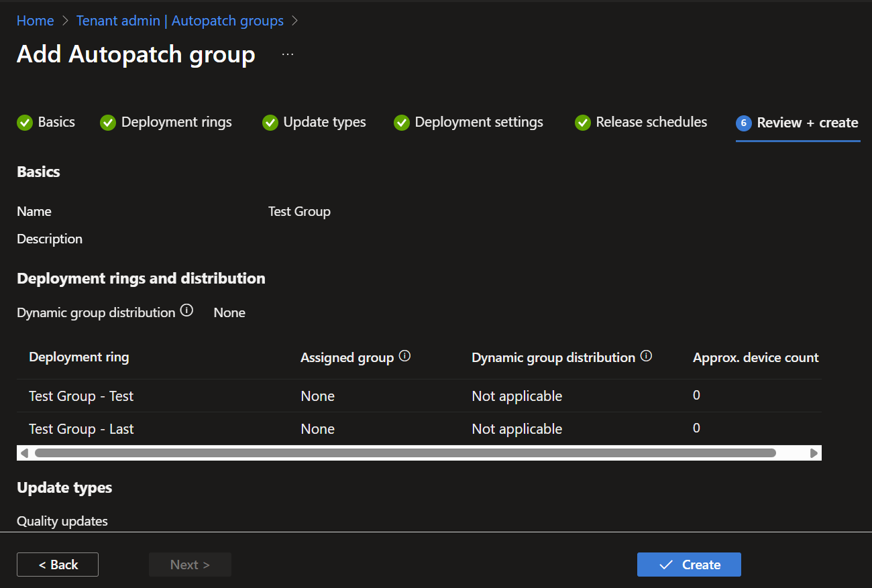Select the Review + create tab
The width and height of the screenshot is (872, 588).
coord(798,123)
